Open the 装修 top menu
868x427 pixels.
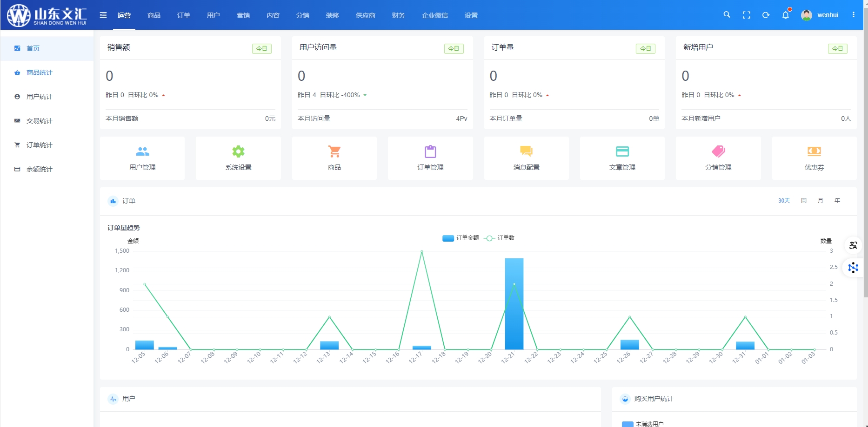tap(333, 15)
